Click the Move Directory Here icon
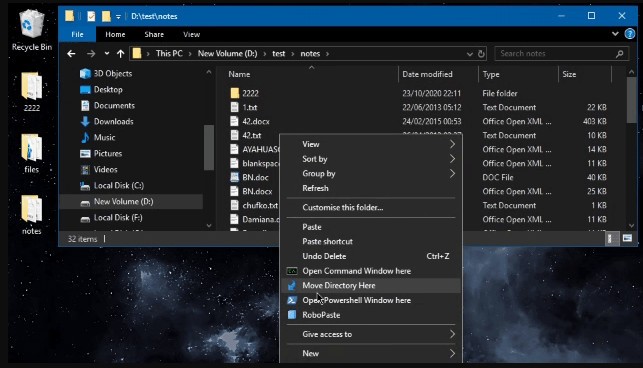 tap(292, 286)
